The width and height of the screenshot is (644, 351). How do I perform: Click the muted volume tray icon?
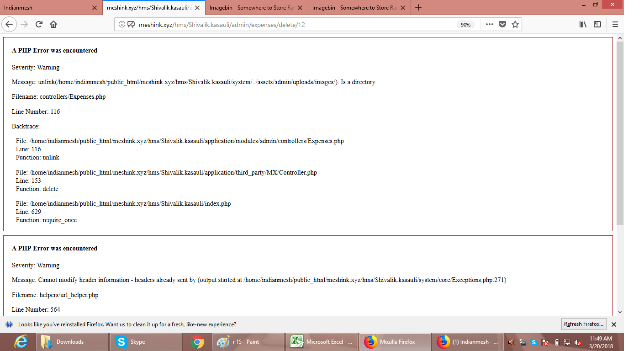coord(578,342)
